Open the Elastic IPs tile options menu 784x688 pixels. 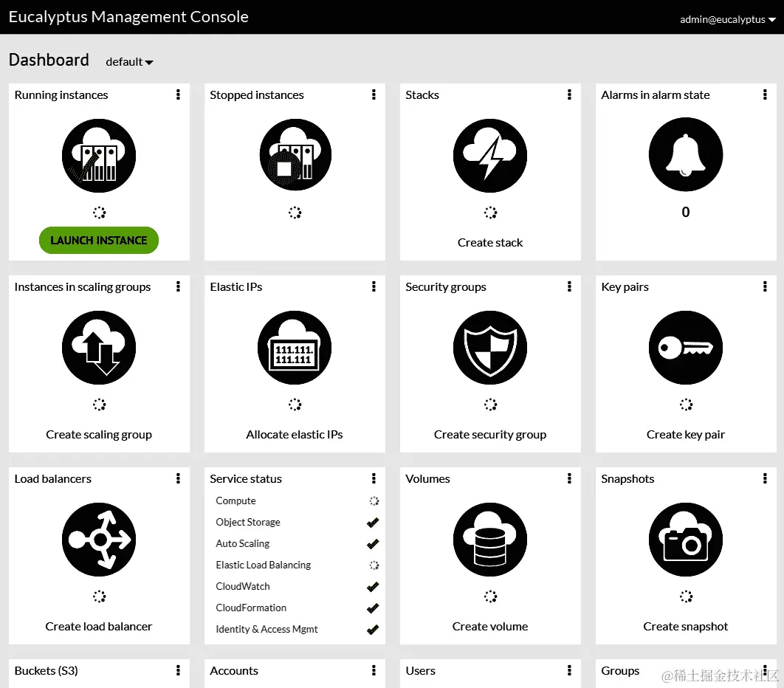click(x=374, y=286)
